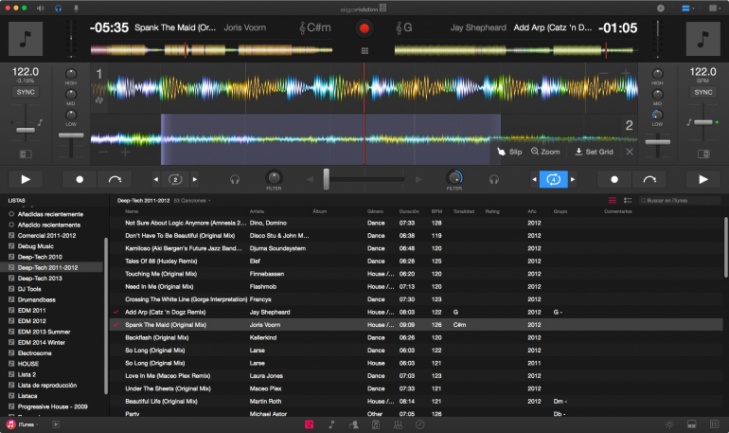729x433 pixels.
Task: Click the Set Grid button
Action: click(x=594, y=152)
